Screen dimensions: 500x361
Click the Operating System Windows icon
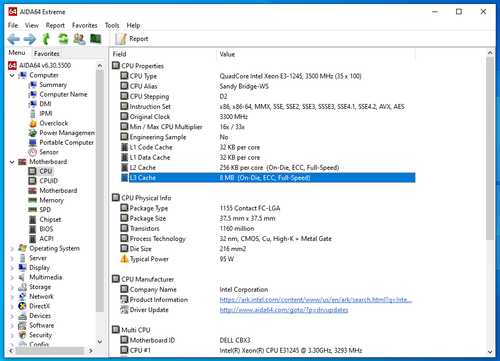22,248
